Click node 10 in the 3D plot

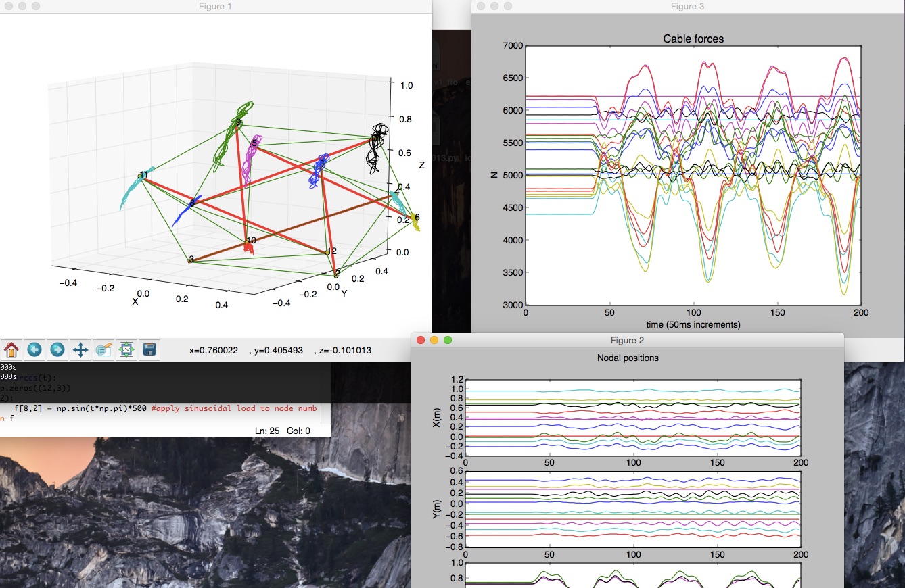[251, 241]
